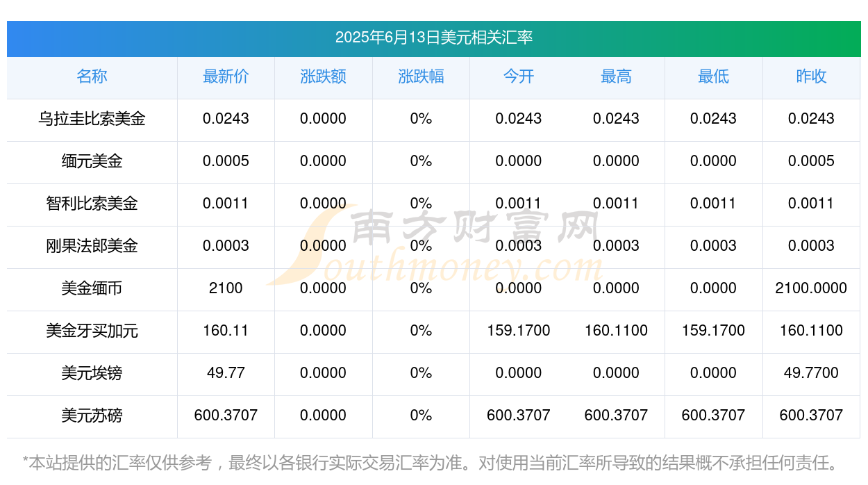868x485 pixels.
Task: Click 昨收 value 160.1100 for 美金牙买加元
Action: pyautogui.click(x=811, y=331)
